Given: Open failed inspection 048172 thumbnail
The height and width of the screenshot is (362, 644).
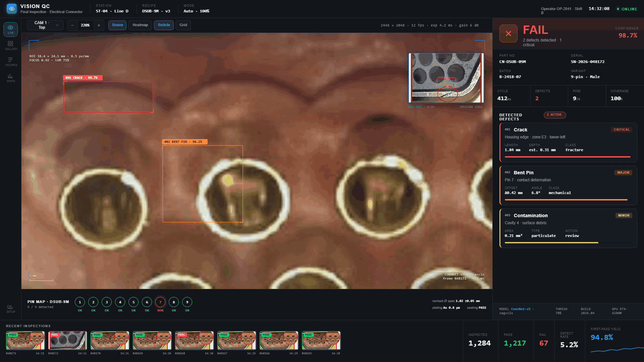Looking at the screenshot, I should 67,341.
